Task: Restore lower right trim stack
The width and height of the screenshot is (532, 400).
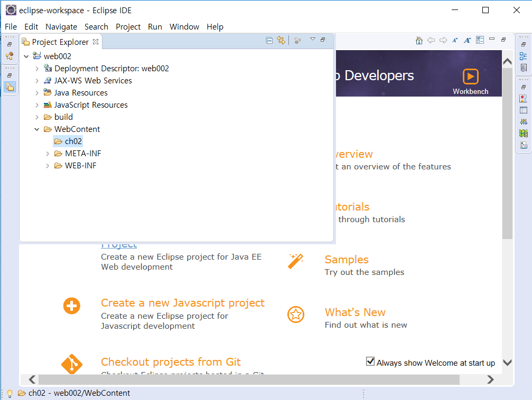Action: pyautogui.click(x=524, y=87)
